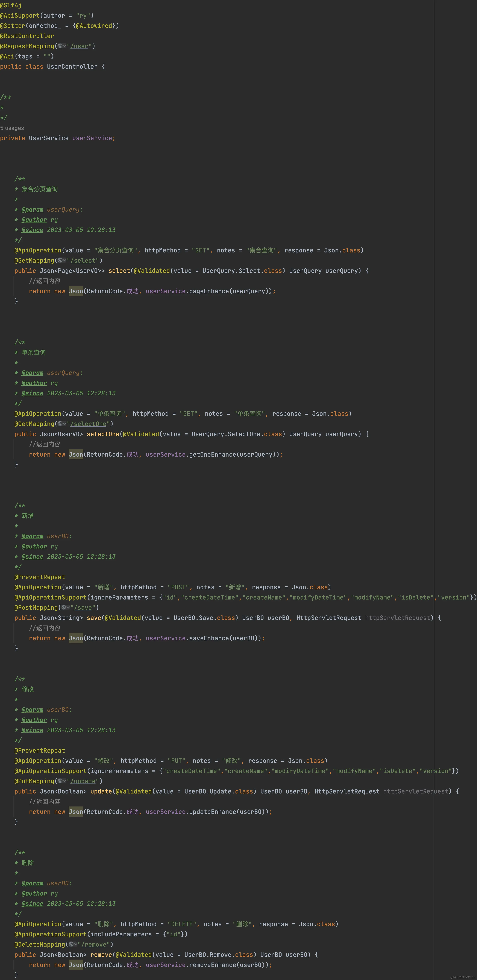Click the @PreventRepeat annotation above save method

click(x=40, y=577)
